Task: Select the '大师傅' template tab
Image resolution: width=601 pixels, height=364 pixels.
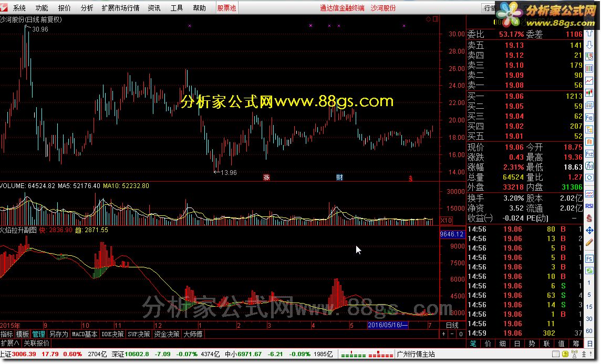Action: [x=193, y=334]
